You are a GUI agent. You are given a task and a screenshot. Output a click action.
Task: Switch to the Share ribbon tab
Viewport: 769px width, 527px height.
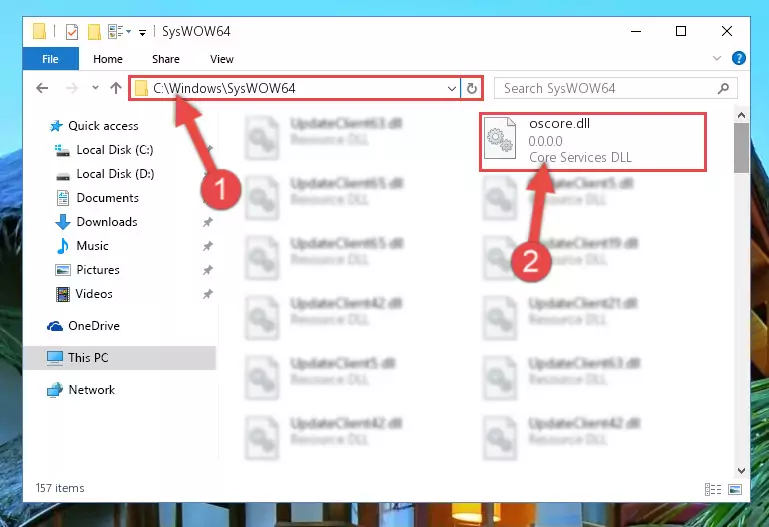coord(166,59)
